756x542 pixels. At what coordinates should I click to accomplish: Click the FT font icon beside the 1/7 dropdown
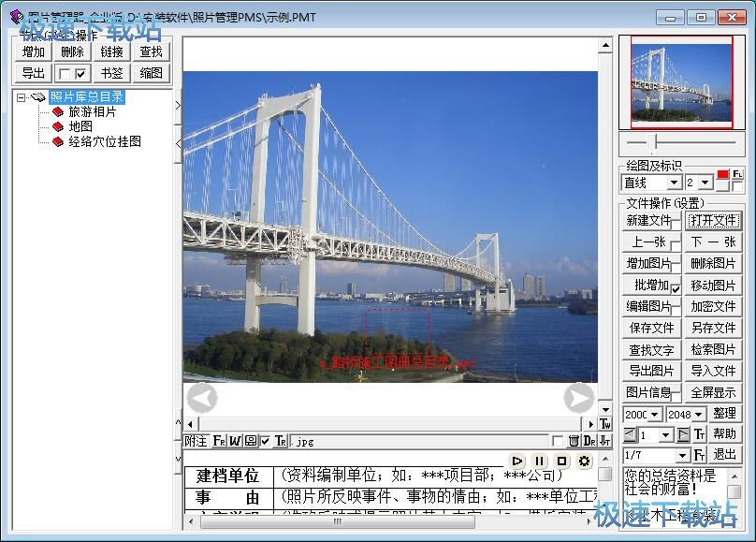point(700,455)
